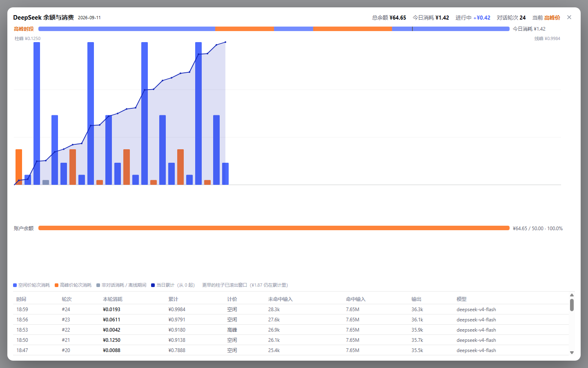Click the 账户余额 label

coord(24,229)
